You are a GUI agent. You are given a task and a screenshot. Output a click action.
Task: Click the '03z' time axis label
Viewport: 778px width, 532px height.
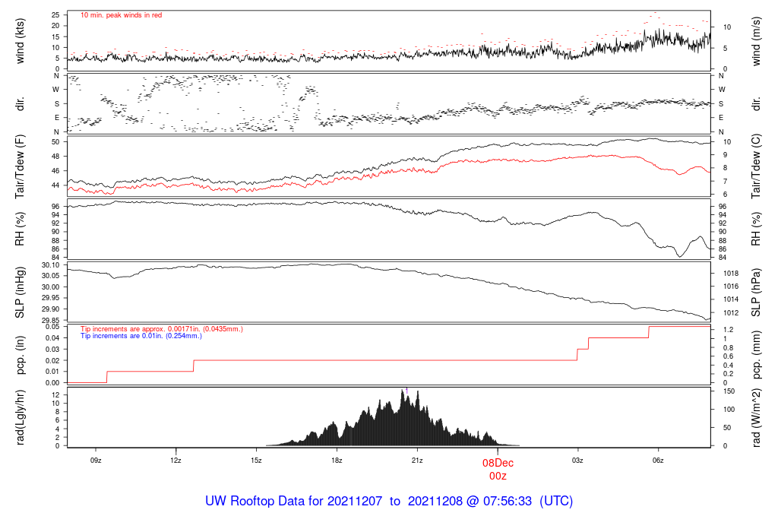click(x=577, y=461)
